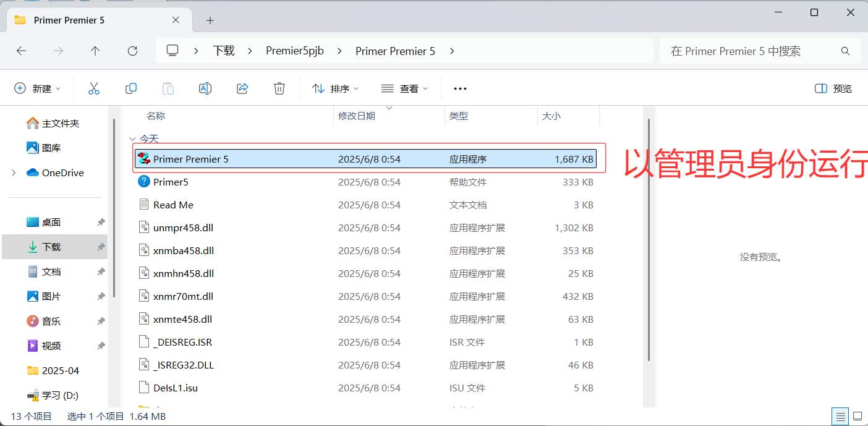Image resolution: width=868 pixels, height=426 pixels.
Task: Go back with the left arrow
Action: click(x=21, y=51)
